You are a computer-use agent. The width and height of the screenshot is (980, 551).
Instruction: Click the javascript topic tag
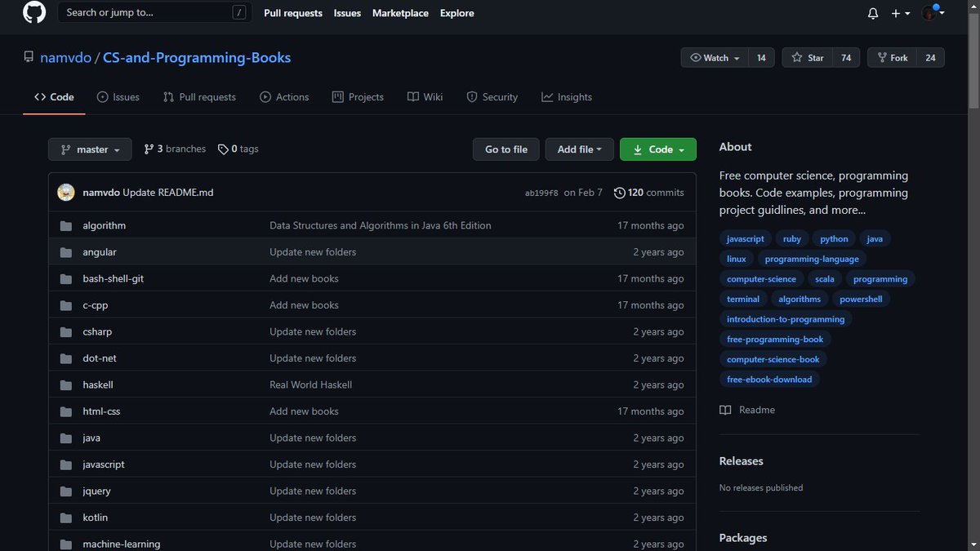tap(746, 238)
